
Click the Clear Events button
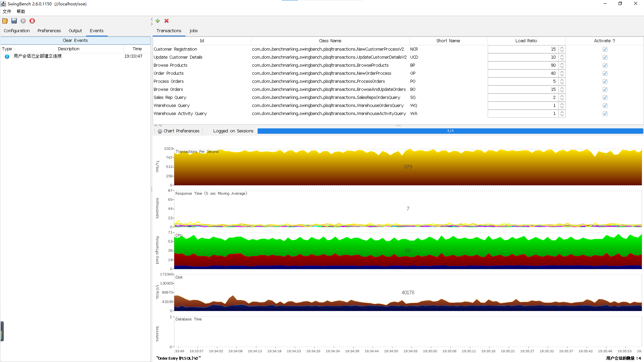point(75,40)
